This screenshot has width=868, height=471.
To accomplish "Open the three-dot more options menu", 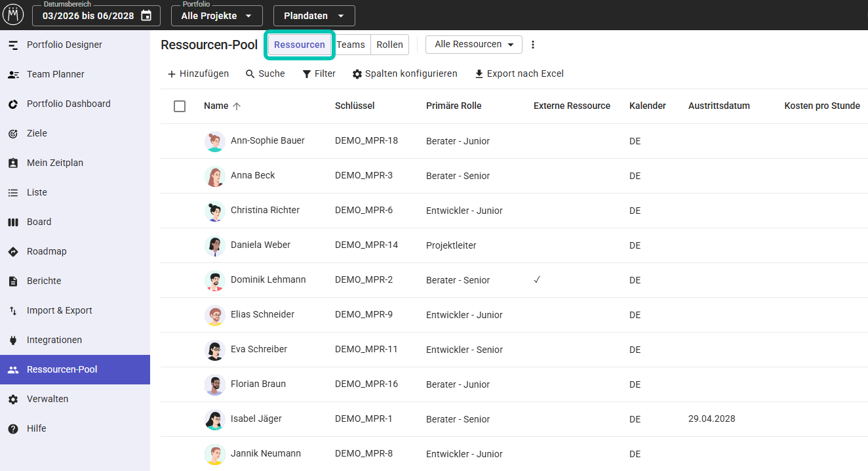I will click(x=533, y=45).
